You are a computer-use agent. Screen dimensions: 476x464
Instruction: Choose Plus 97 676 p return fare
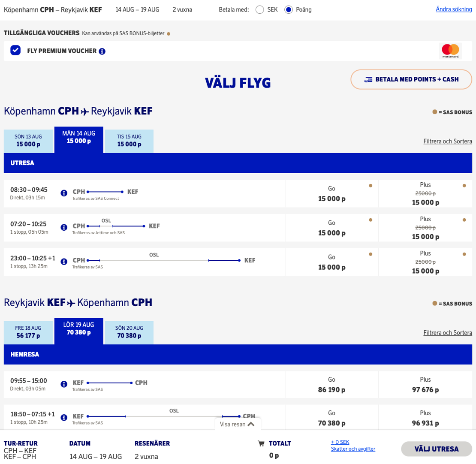[x=425, y=384]
